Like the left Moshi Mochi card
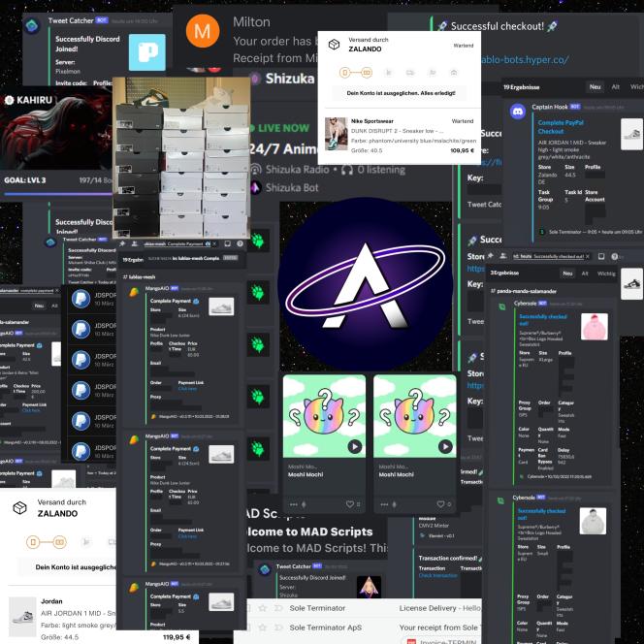Image resolution: width=644 pixels, height=644 pixels. click(x=350, y=504)
